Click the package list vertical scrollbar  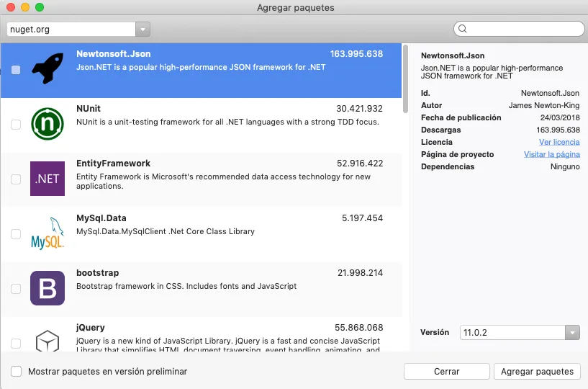click(x=405, y=79)
